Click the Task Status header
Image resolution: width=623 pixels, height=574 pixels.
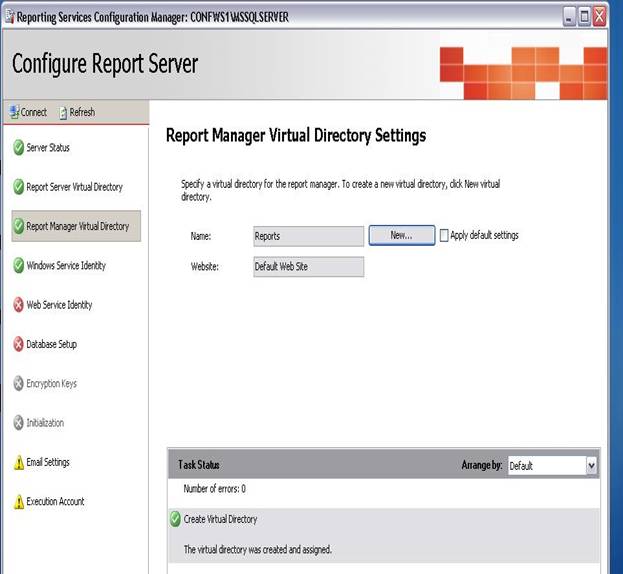tap(199, 465)
